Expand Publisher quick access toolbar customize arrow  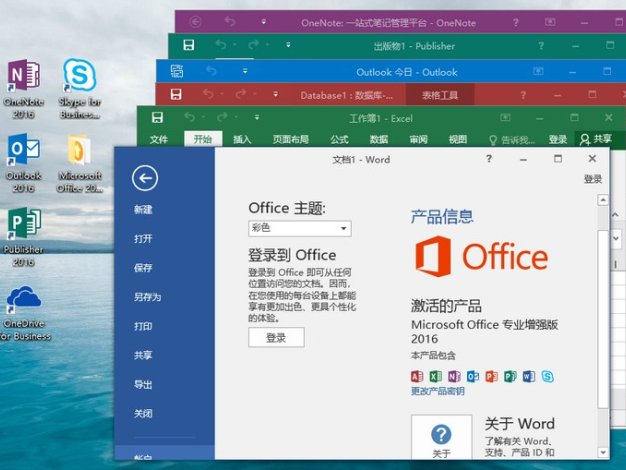(x=288, y=45)
